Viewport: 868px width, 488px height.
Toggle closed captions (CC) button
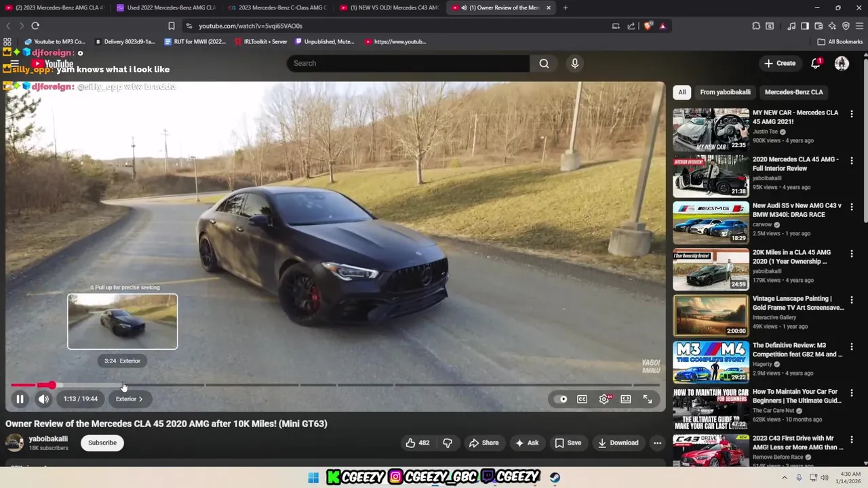point(582,399)
